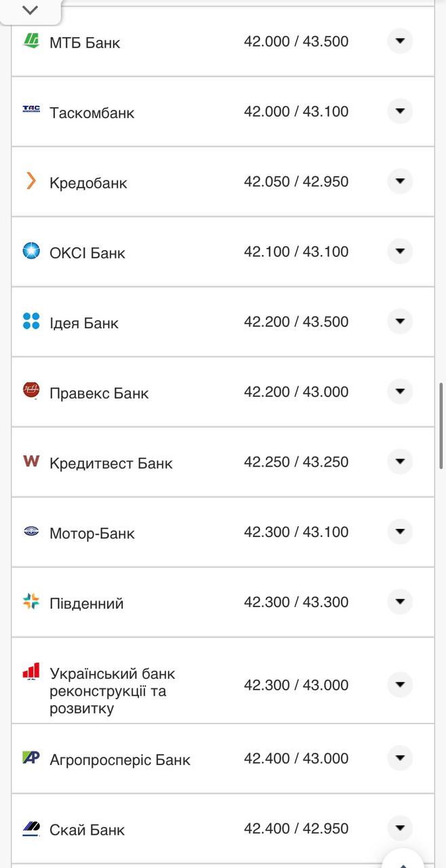Image resolution: width=446 pixels, height=868 pixels.
Task: Click the Таскомбанк logo icon
Action: click(x=31, y=111)
